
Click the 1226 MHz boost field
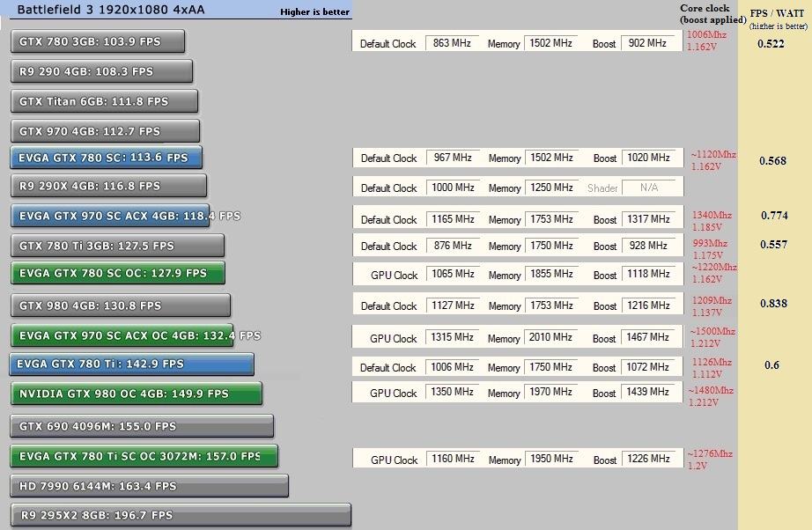[x=648, y=459]
